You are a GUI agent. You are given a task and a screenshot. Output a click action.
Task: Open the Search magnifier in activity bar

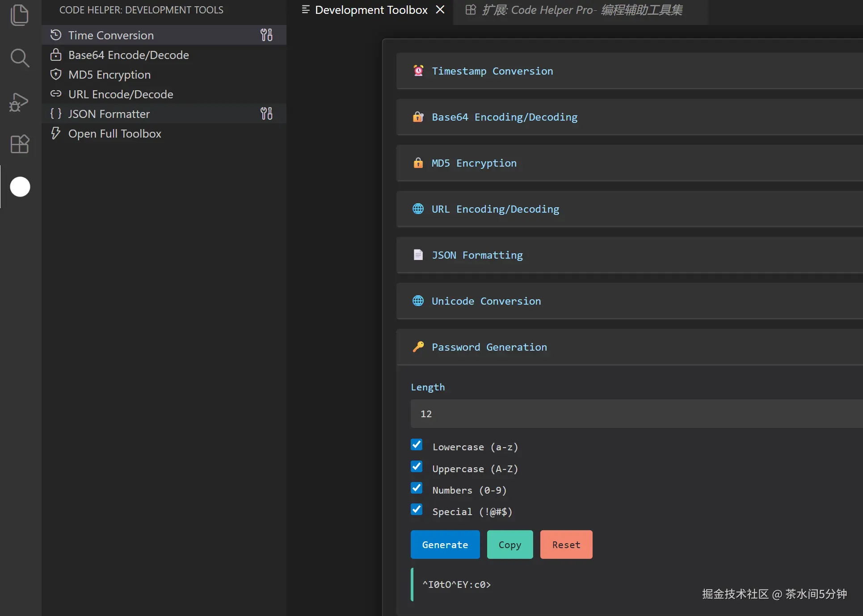pos(19,58)
